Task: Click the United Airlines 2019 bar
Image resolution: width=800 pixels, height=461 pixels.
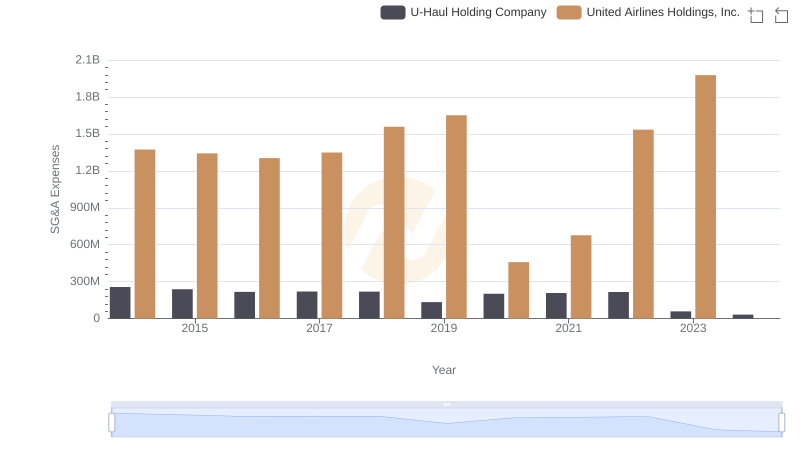Action: click(x=456, y=216)
